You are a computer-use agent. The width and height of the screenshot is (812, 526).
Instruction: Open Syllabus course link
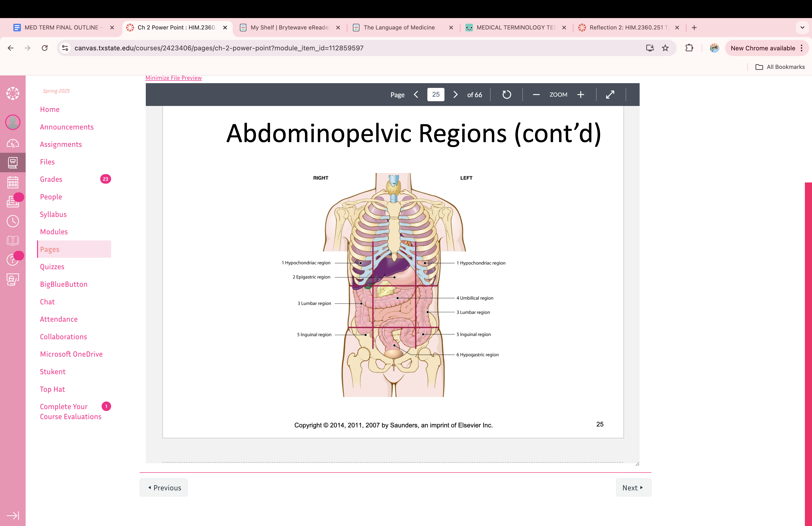coord(53,214)
